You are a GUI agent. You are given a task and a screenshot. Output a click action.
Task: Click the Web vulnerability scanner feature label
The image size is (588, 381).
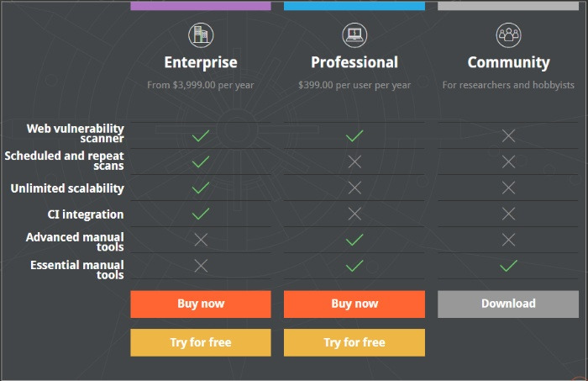tap(75, 133)
